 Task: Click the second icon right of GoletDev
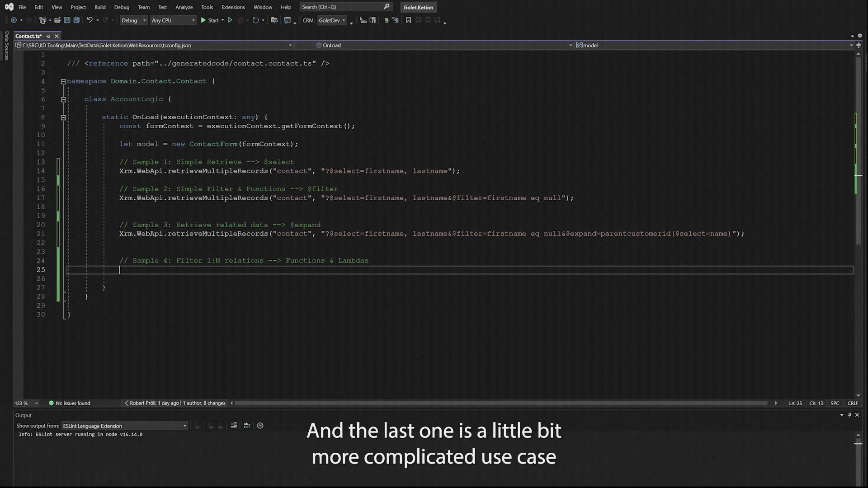pos(373,20)
